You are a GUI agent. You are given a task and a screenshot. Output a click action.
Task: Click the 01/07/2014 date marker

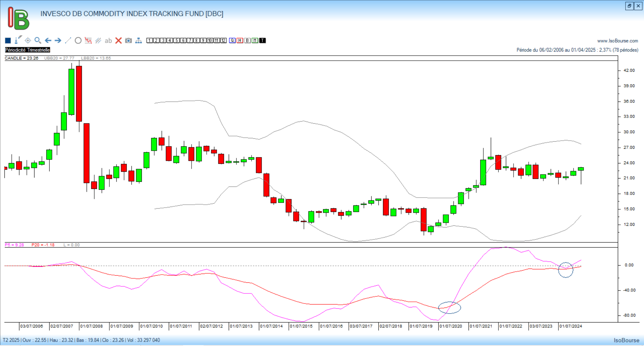click(271, 326)
